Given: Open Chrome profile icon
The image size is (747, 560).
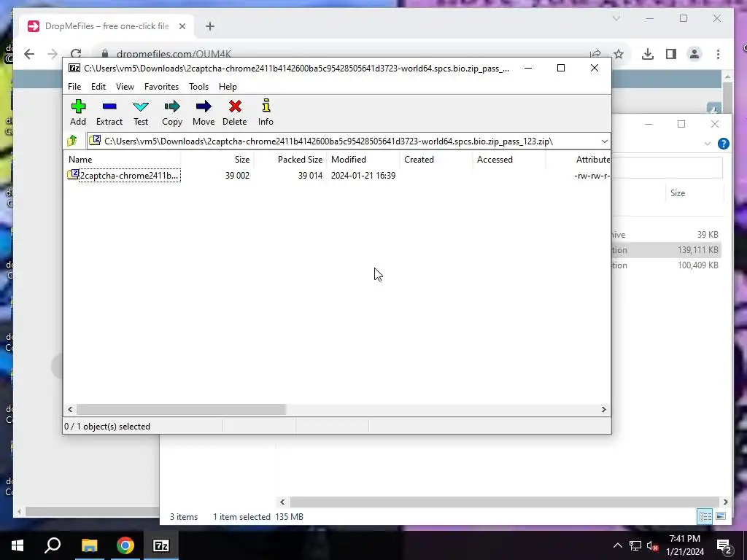Looking at the screenshot, I should pyautogui.click(x=694, y=54).
